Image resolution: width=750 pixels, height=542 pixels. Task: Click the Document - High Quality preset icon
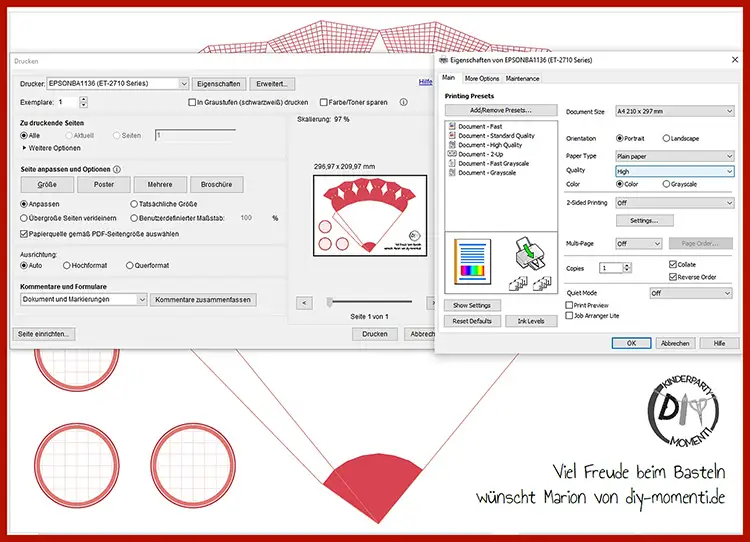(452, 144)
